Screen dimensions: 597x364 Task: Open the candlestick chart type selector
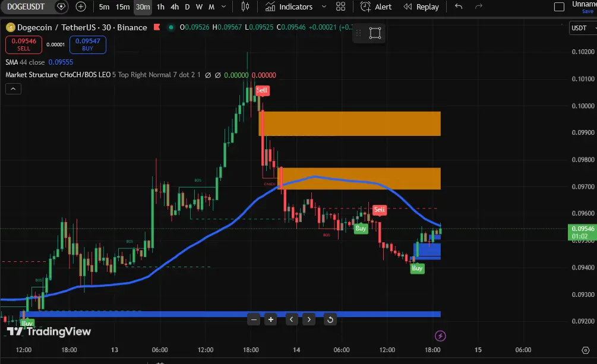point(245,7)
